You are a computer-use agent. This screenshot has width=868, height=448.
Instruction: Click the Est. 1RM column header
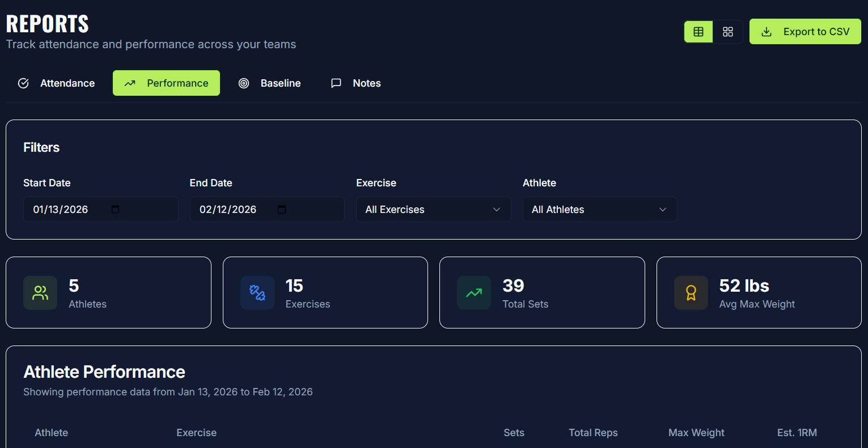tap(797, 433)
